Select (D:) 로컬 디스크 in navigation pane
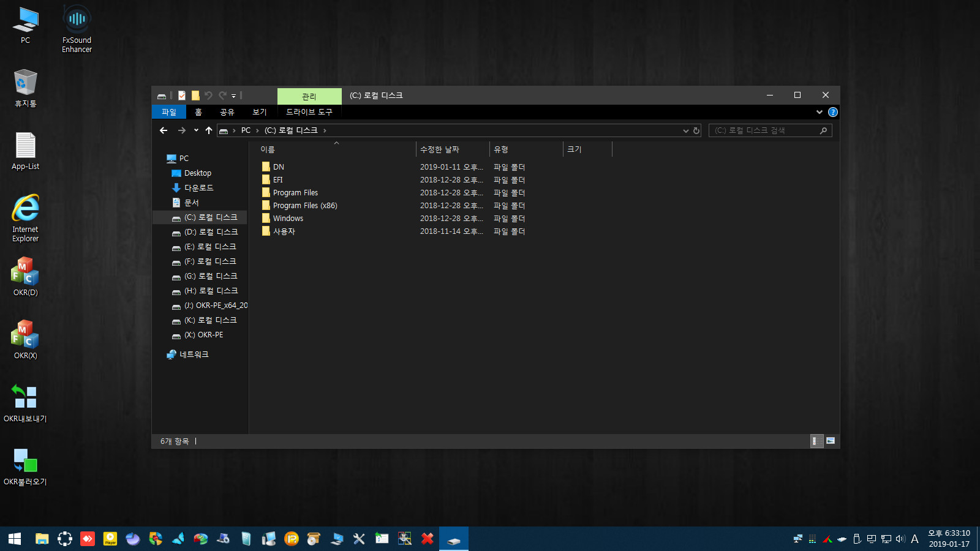 click(205, 232)
